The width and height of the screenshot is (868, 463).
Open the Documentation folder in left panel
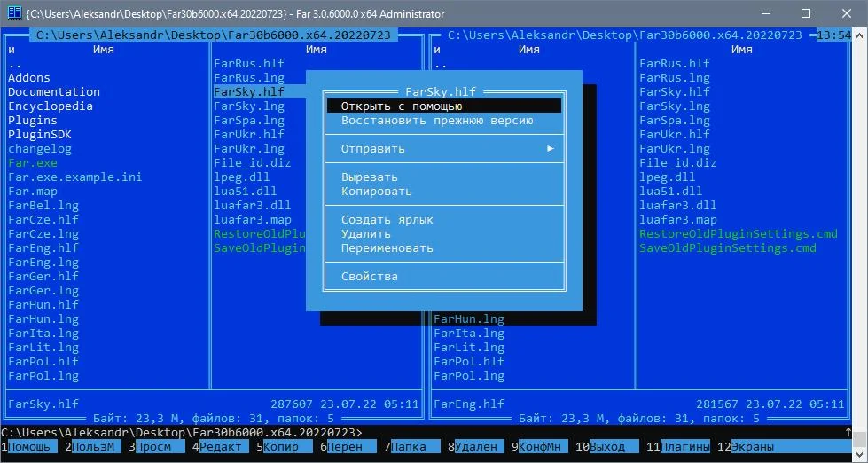pyautogui.click(x=54, y=92)
